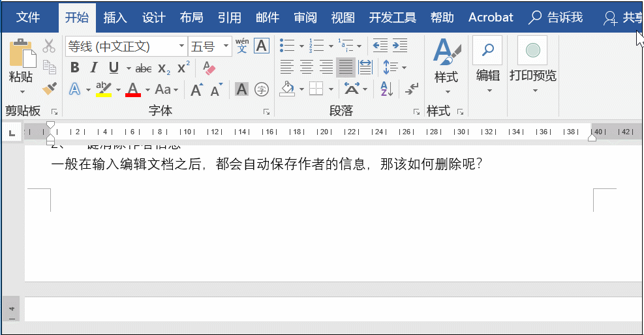644x335 pixels.
Task: Expand shading color dropdown arrow
Action: point(301,89)
